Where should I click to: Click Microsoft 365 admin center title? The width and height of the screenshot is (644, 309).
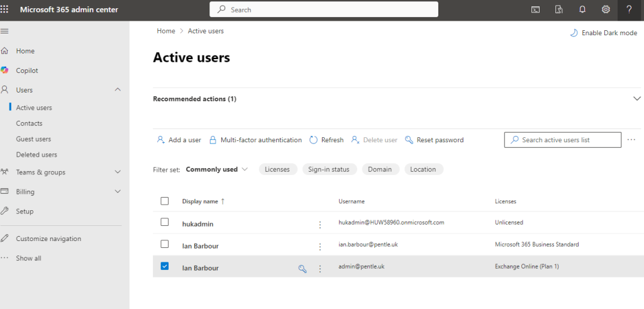pyautogui.click(x=69, y=9)
